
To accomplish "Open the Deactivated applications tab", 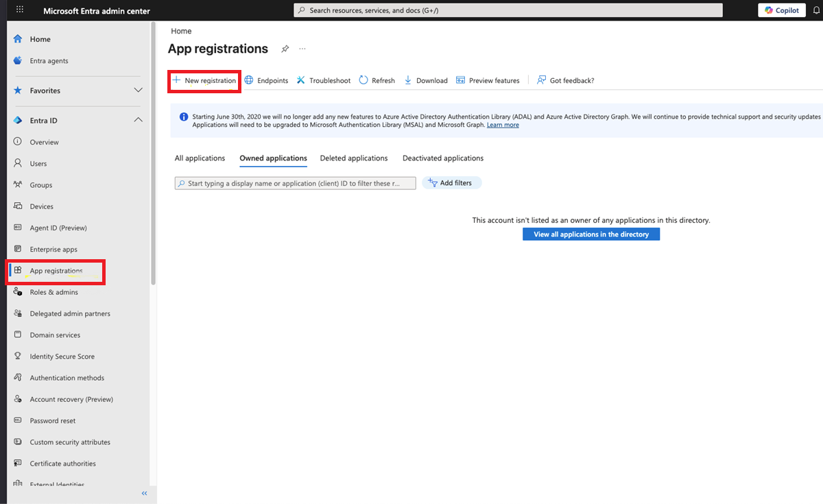I will [443, 158].
